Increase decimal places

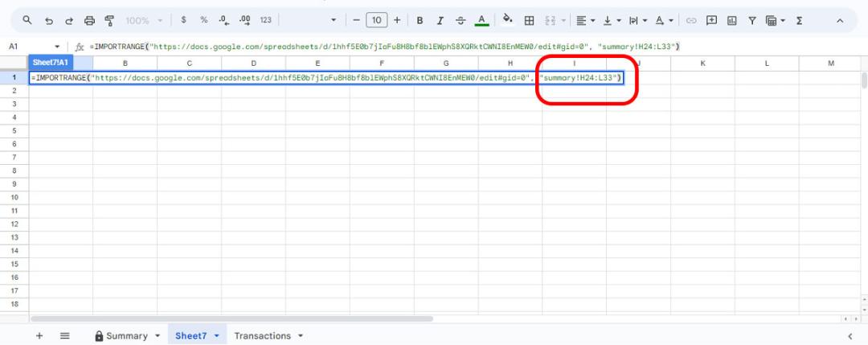pos(244,20)
